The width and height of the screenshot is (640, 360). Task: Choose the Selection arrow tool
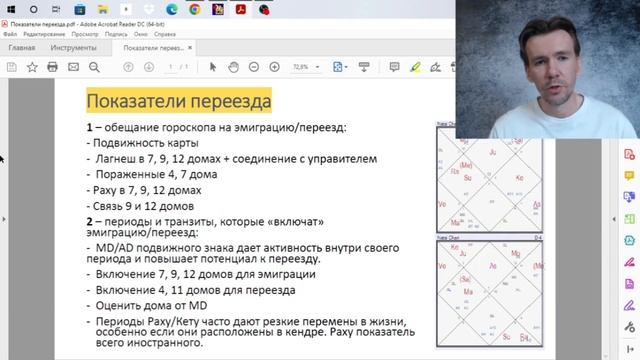pyautogui.click(x=213, y=67)
